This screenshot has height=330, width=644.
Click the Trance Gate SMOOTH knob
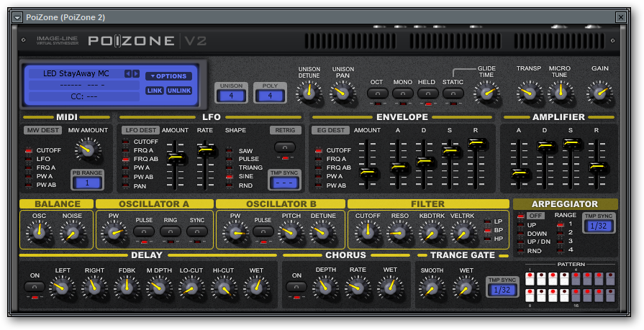tap(431, 288)
